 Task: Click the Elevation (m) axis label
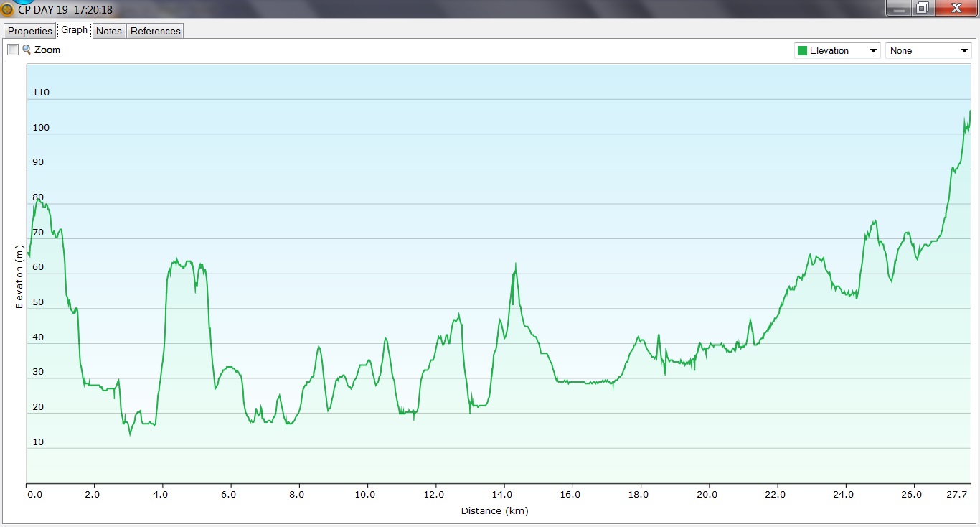[x=19, y=276]
